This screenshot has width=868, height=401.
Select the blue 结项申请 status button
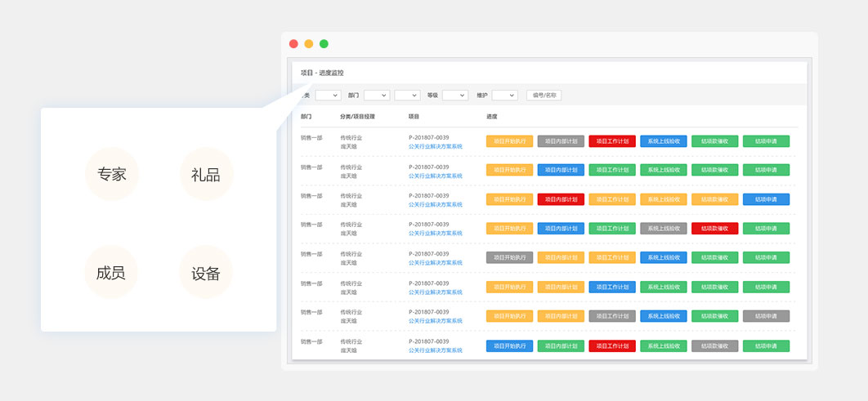point(766,199)
